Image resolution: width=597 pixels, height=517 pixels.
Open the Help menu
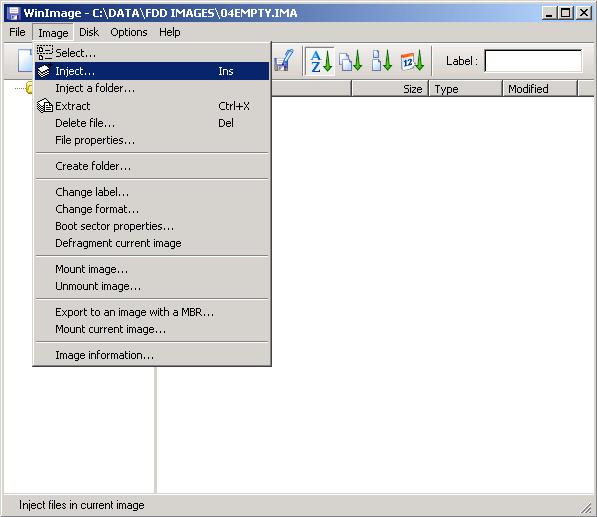click(169, 32)
